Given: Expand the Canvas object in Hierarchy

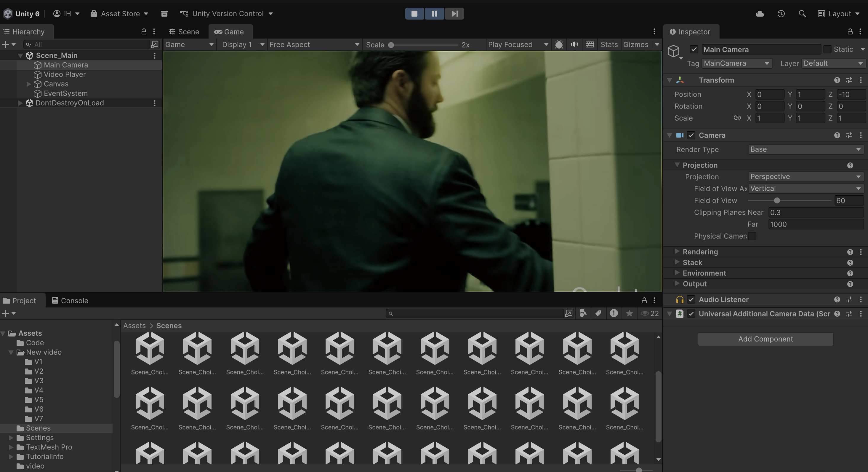Looking at the screenshot, I should coord(29,84).
